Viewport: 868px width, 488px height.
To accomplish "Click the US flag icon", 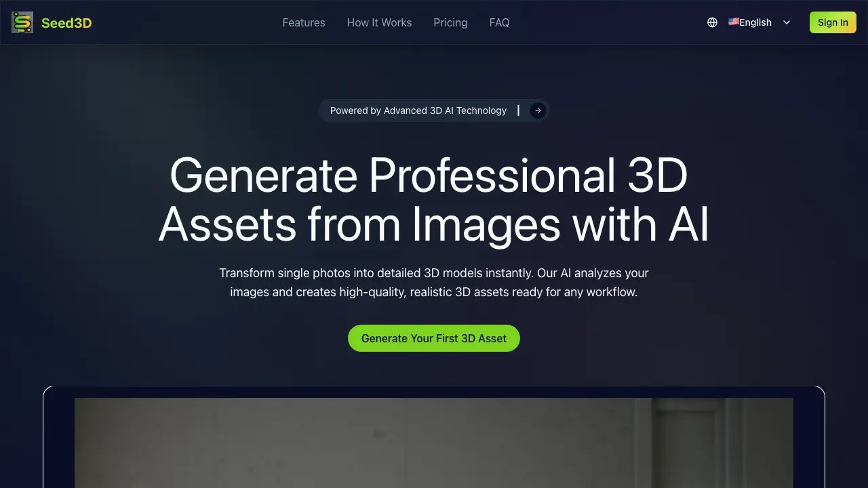I will pos(734,22).
